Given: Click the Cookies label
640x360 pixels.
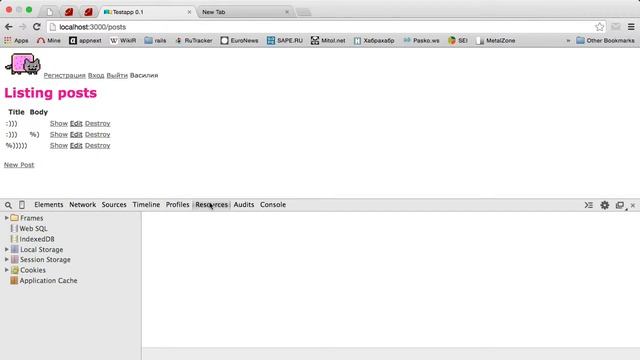Looking at the screenshot, I should click(33, 270).
